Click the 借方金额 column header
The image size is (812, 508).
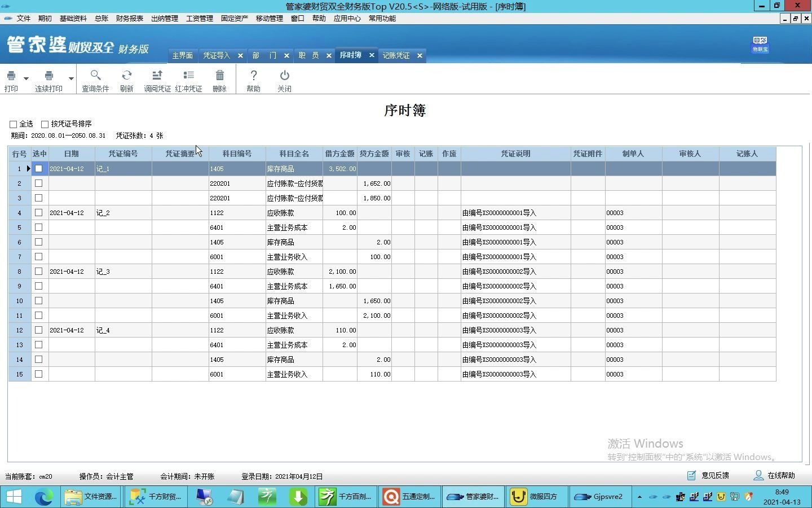(339, 154)
